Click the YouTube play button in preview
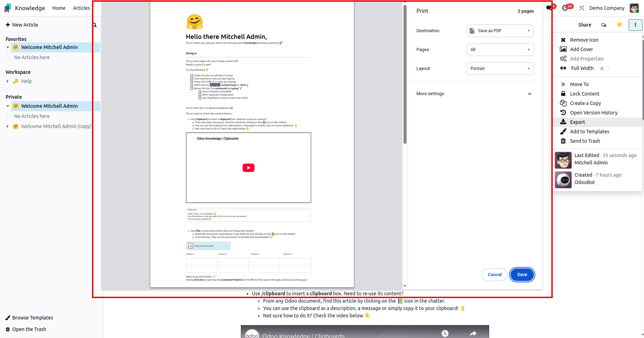Viewport: 644px width, 338px height. [x=249, y=168]
